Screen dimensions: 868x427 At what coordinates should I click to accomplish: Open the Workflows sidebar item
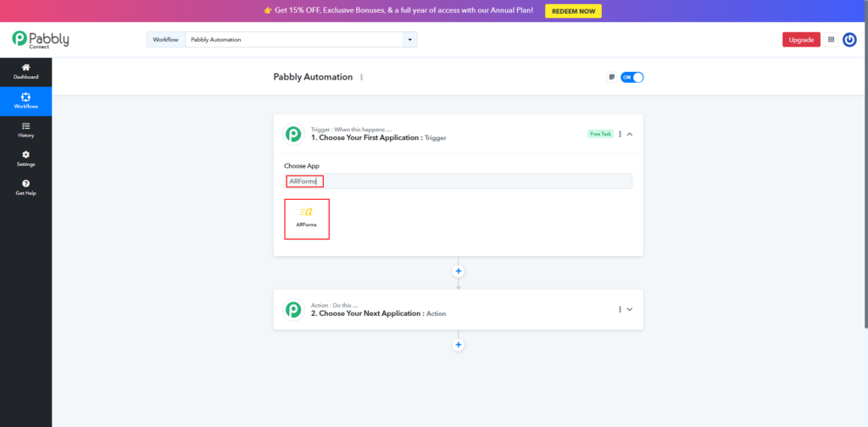click(26, 101)
